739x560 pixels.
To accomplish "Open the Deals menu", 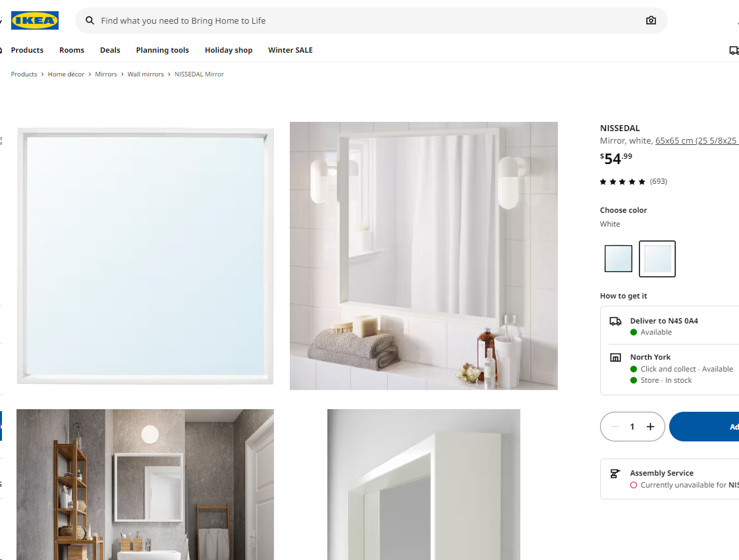I will coord(110,50).
